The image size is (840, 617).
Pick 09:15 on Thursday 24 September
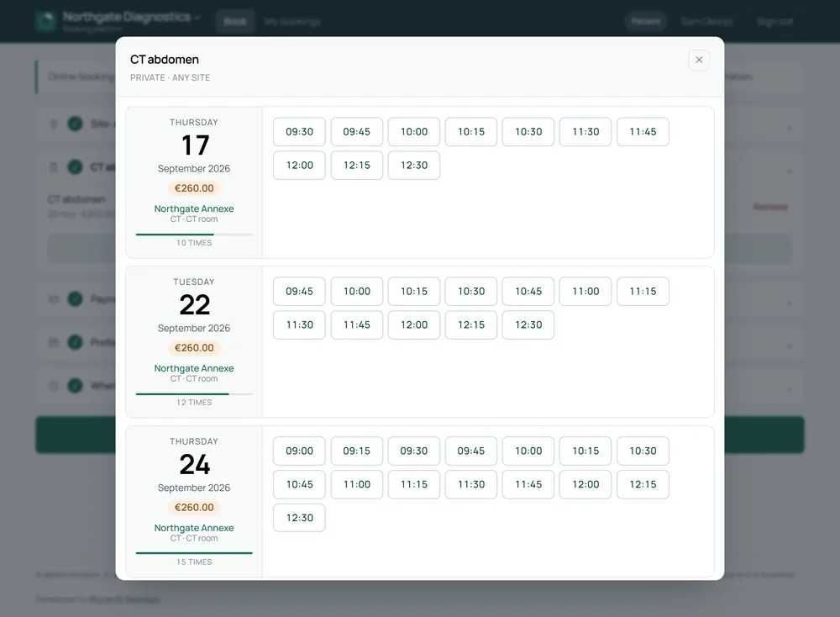pyautogui.click(x=357, y=451)
